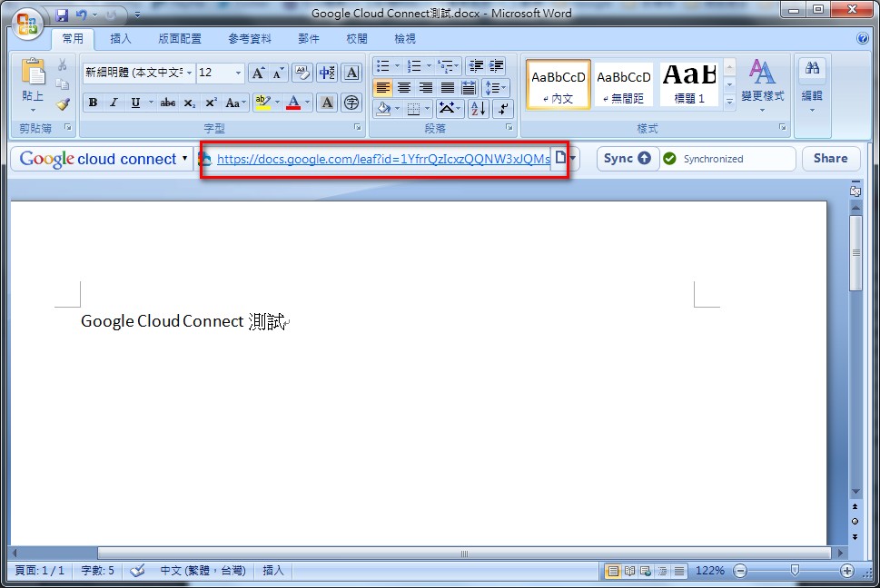The width and height of the screenshot is (880, 588).
Task: Zoom in with plus button
Action: coord(847,571)
